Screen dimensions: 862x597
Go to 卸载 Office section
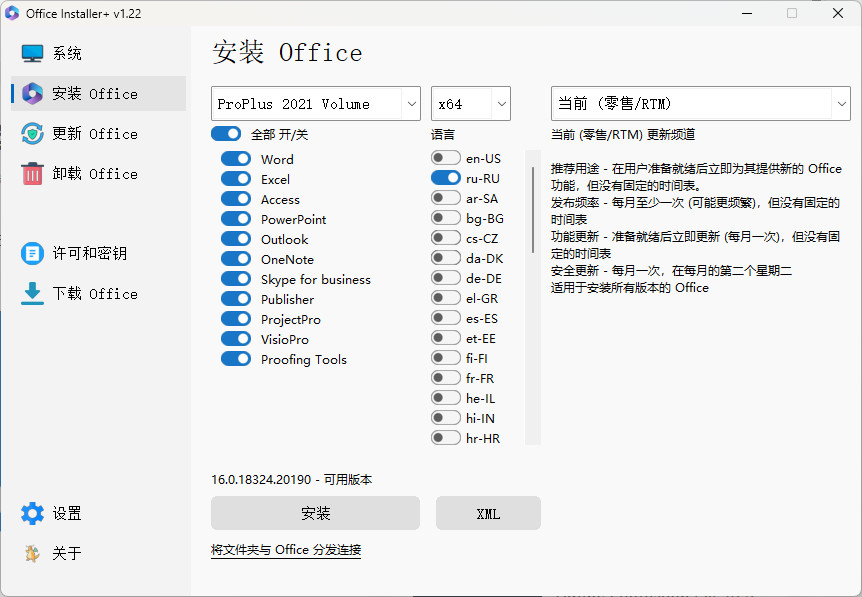[98, 174]
